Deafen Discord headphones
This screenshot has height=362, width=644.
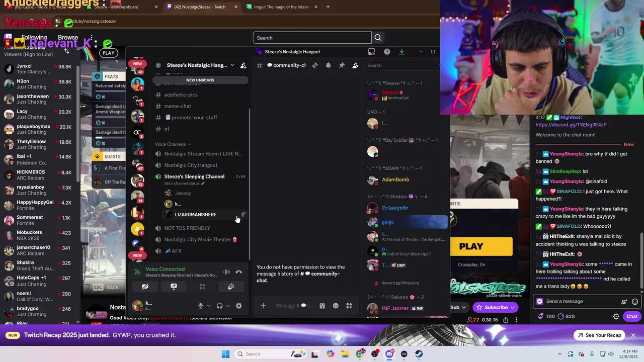click(x=219, y=306)
